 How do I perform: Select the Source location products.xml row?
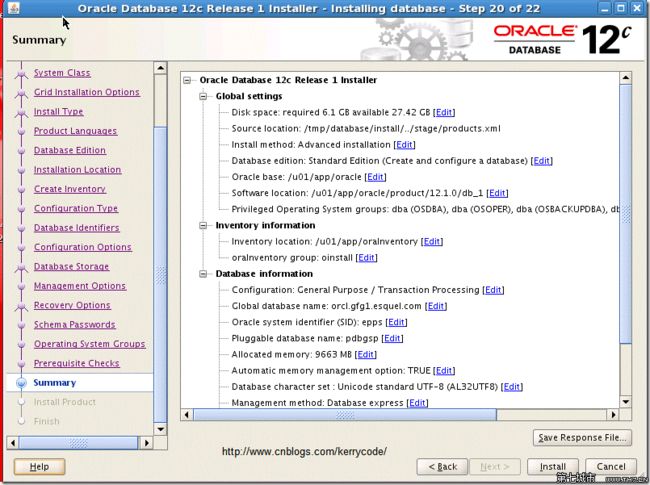pyautogui.click(x=366, y=129)
